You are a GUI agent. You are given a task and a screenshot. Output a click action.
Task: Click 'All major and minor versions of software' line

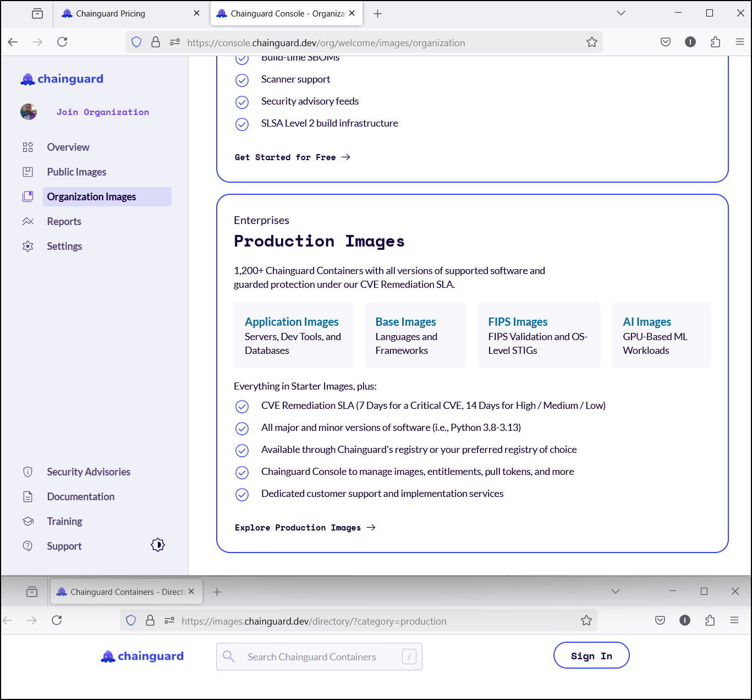(x=391, y=428)
